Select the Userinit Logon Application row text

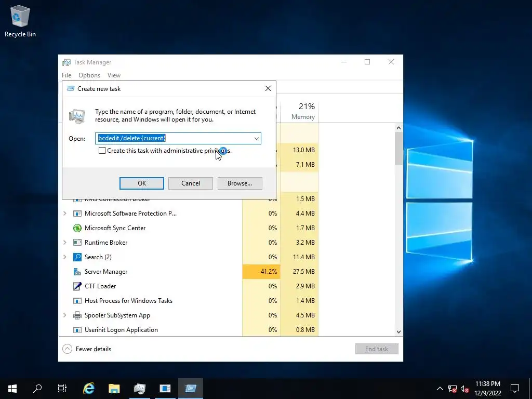(x=121, y=330)
